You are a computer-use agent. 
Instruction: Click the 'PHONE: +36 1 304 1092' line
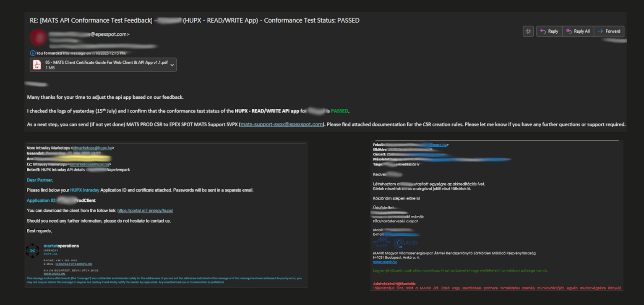point(60,260)
